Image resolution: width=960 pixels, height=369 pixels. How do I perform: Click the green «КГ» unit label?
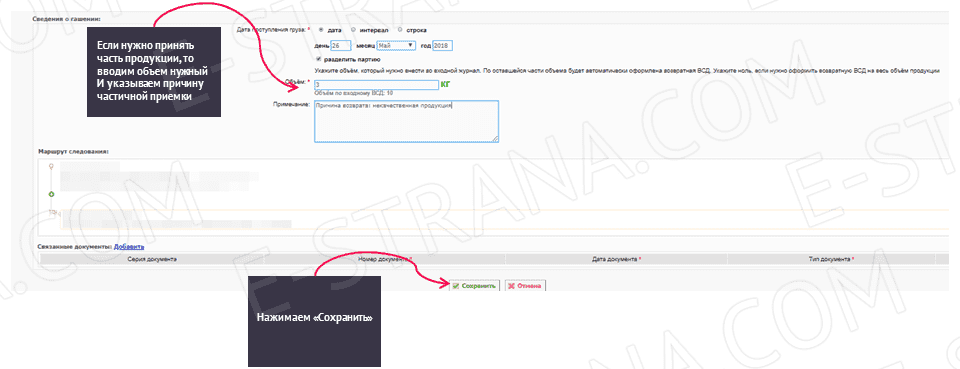(x=445, y=84)
